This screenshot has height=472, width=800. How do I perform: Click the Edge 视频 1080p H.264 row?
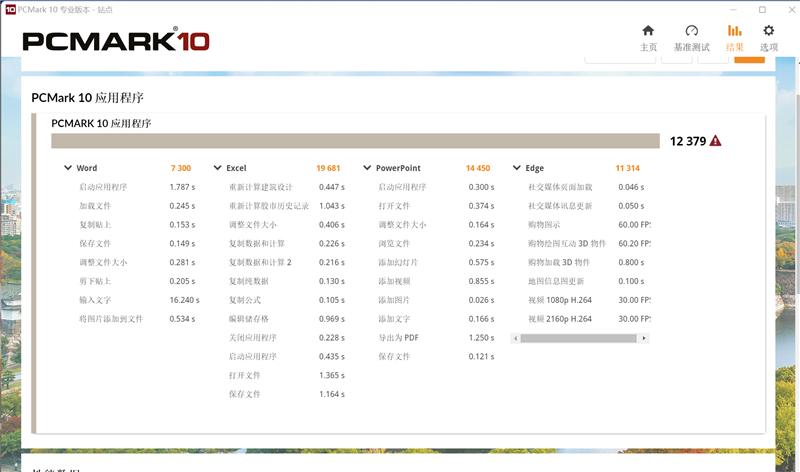coord(589,300)
